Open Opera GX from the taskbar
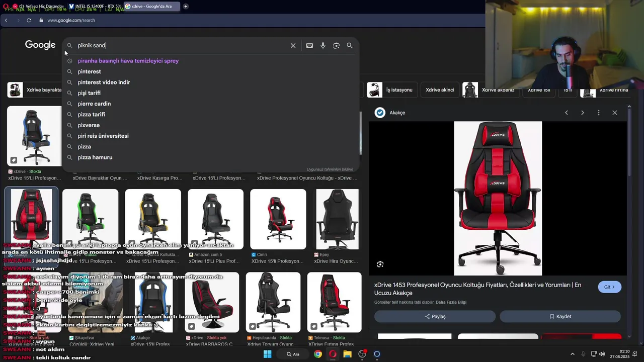This screenshot has height=362, width=644. tap(333, 354)
